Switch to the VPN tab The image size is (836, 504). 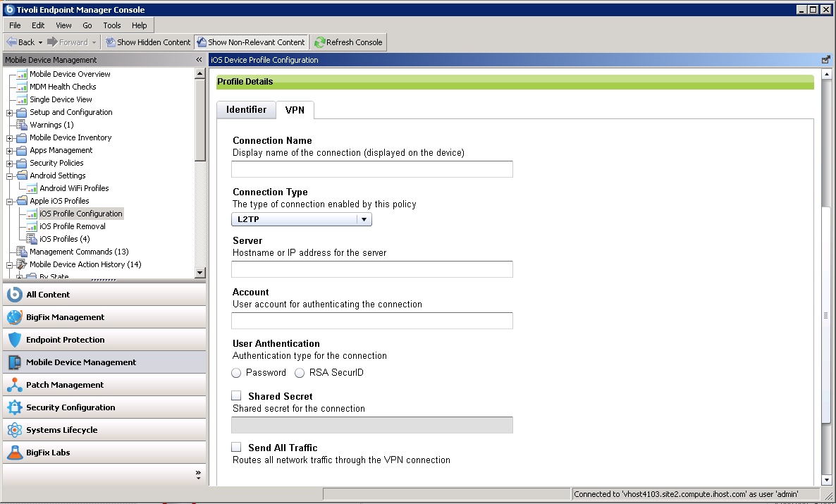[x=295, y=110]
